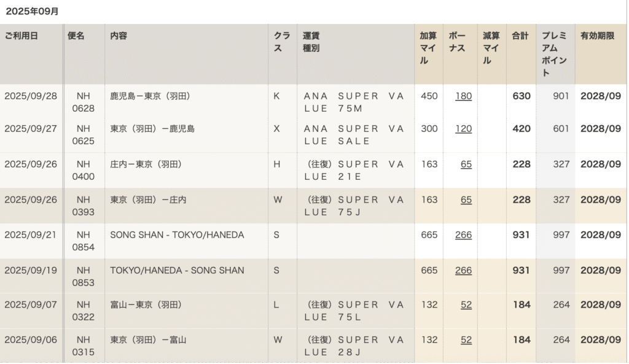Click the 運賃種別 column header
Screen dimensions: 629x364
[x=311, y=42]
